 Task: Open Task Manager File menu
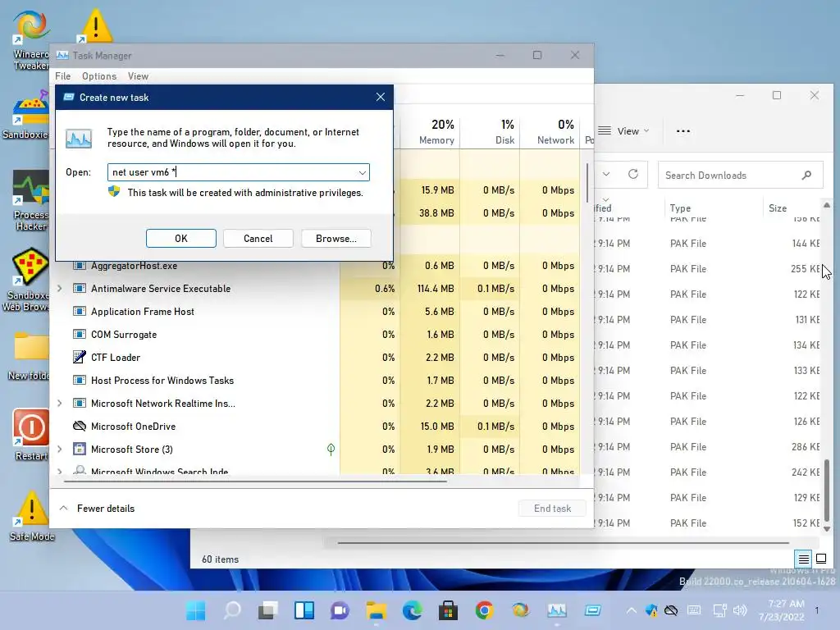(62, 76)
